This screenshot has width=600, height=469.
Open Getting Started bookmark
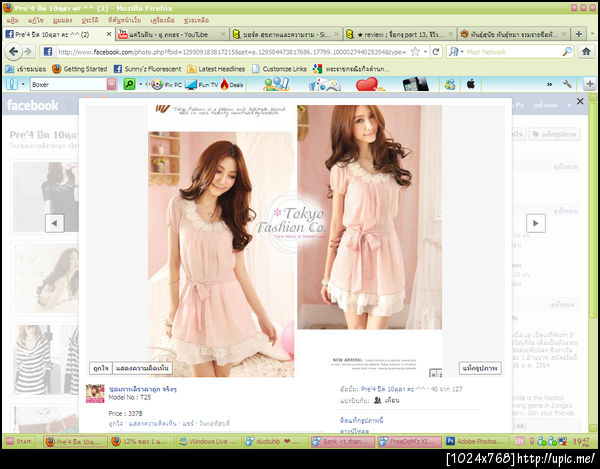(80, 69)
